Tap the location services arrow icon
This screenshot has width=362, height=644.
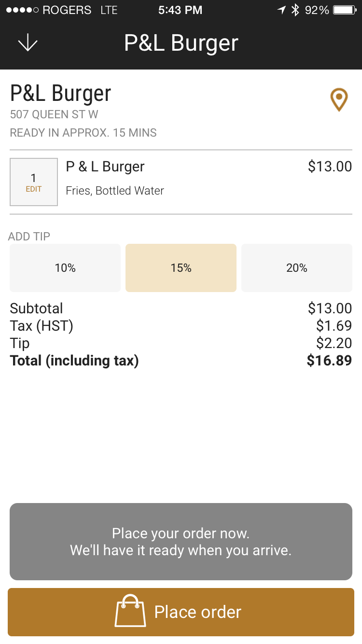coord(281,10)
